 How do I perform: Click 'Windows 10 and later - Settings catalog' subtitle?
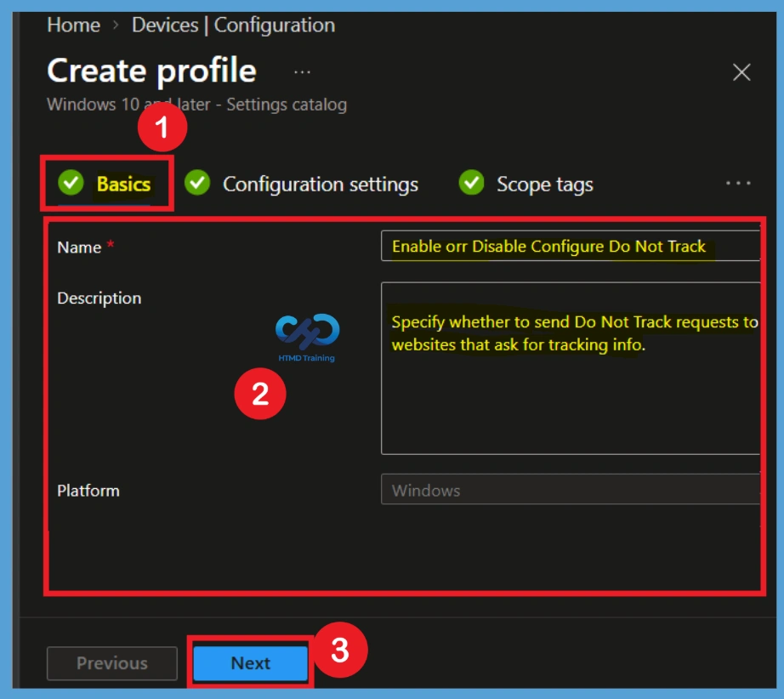click(196, 105)
